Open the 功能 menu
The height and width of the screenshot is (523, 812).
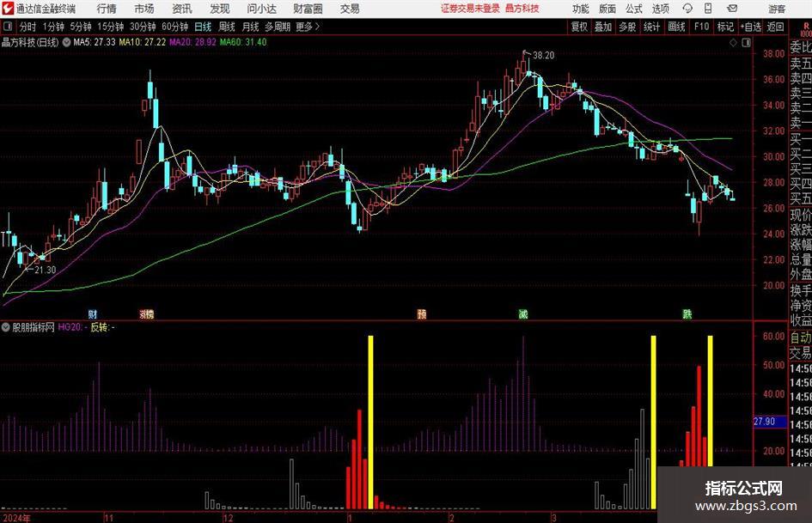[x=581, y=9]
